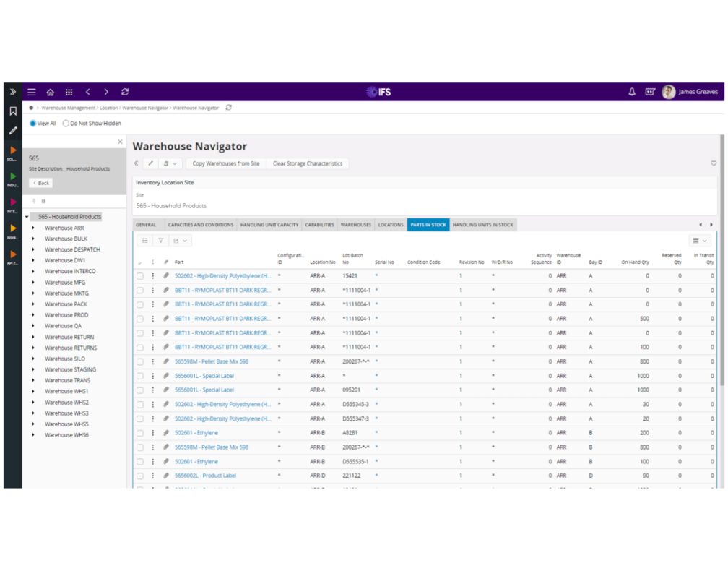
Task: Check the checkbox on the first parts row
Action: click(139, 275)
